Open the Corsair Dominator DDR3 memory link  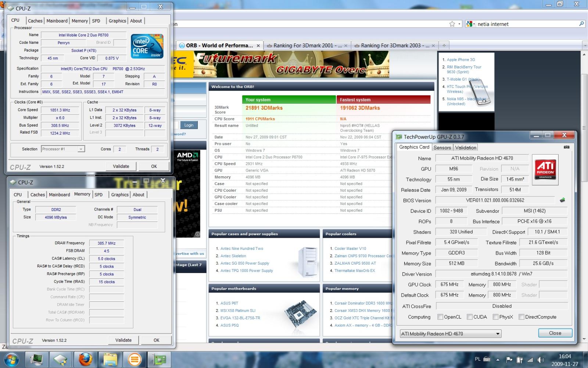[x=363, y=303]
